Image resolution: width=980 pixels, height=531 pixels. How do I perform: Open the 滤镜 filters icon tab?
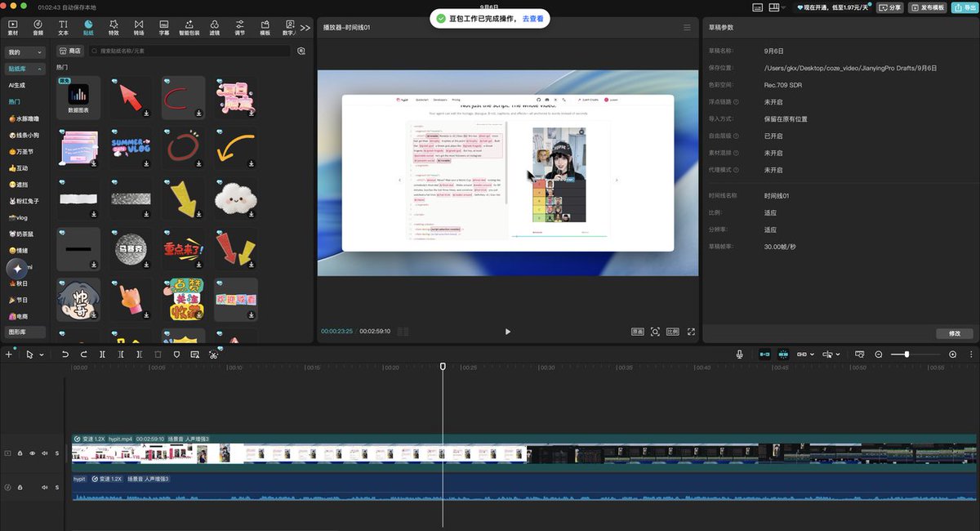[x=215, y=28]
